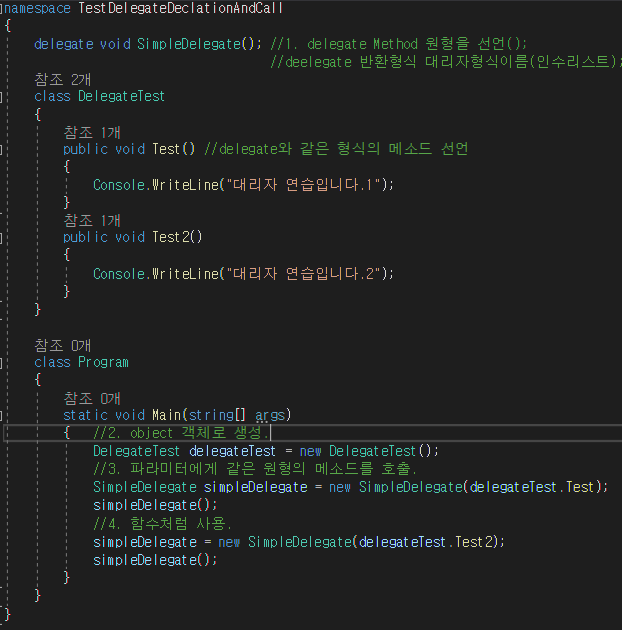Click the 'string[]' parameter type in Main
The height and width of the screenshot is (630, 622).
pos(217,415)
